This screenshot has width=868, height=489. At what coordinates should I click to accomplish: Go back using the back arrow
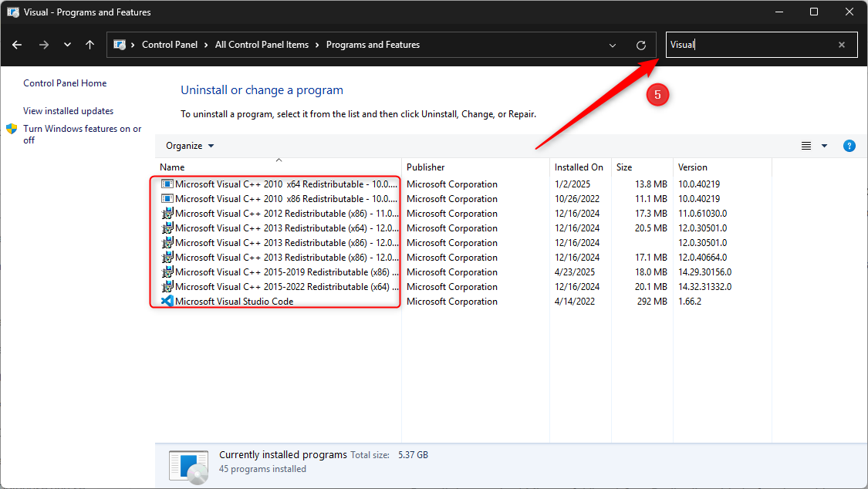click(17, 45)
